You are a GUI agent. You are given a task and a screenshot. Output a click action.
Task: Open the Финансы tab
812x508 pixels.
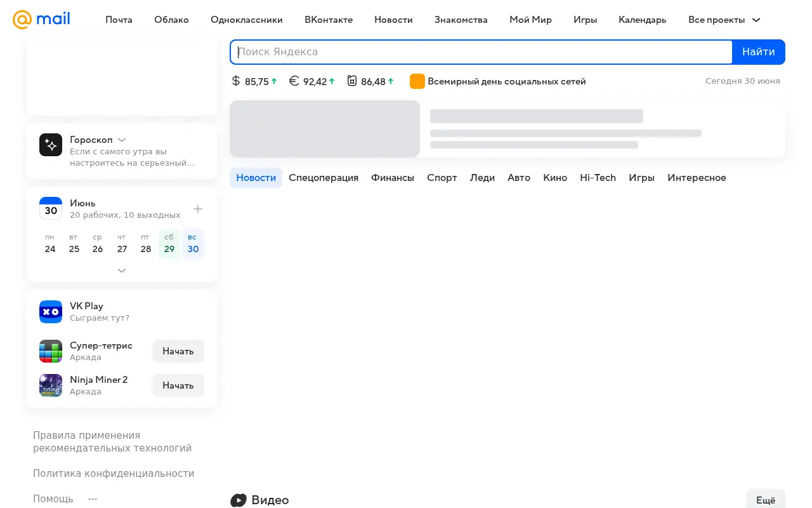[393, 178]
